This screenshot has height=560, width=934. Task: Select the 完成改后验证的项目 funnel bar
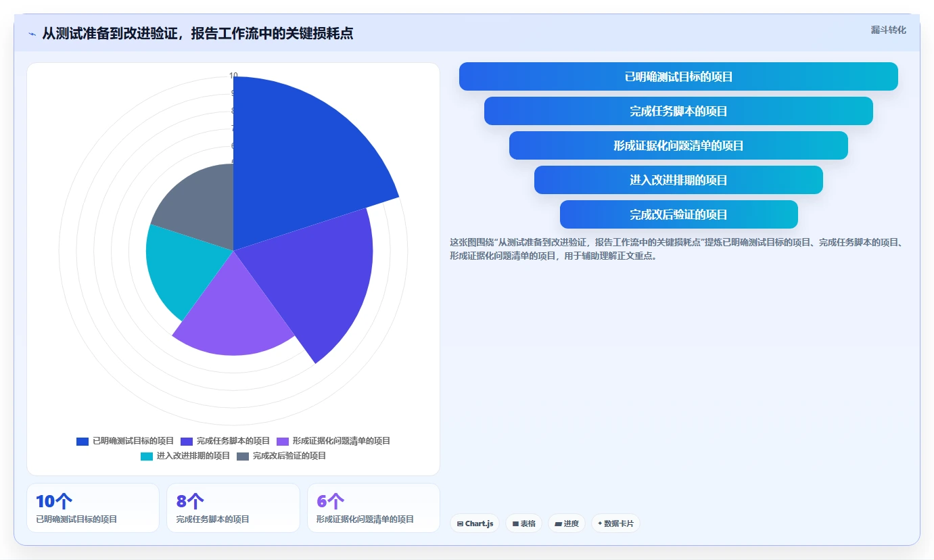pos(678,214)
